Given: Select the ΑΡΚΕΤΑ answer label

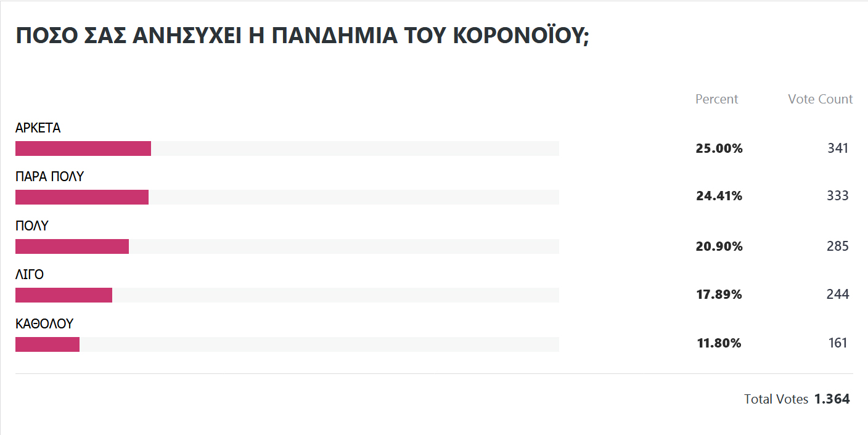Looking at the screenshot, I should 38,128.
